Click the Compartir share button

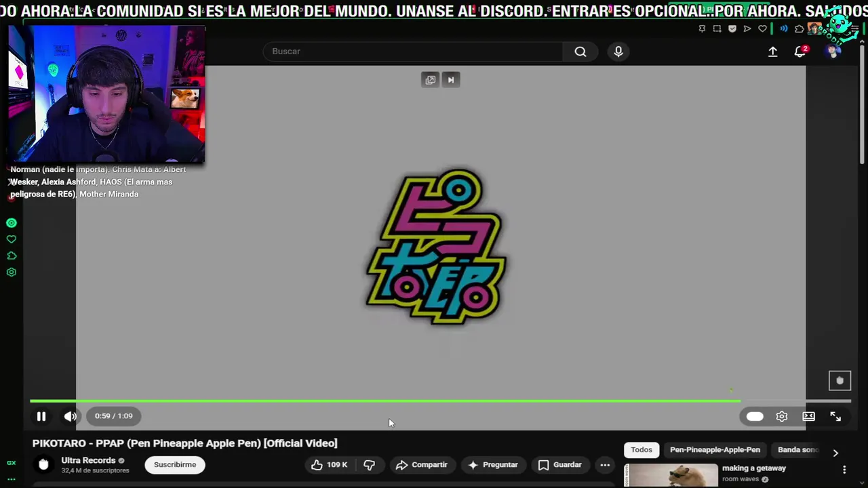click(421, 465)
